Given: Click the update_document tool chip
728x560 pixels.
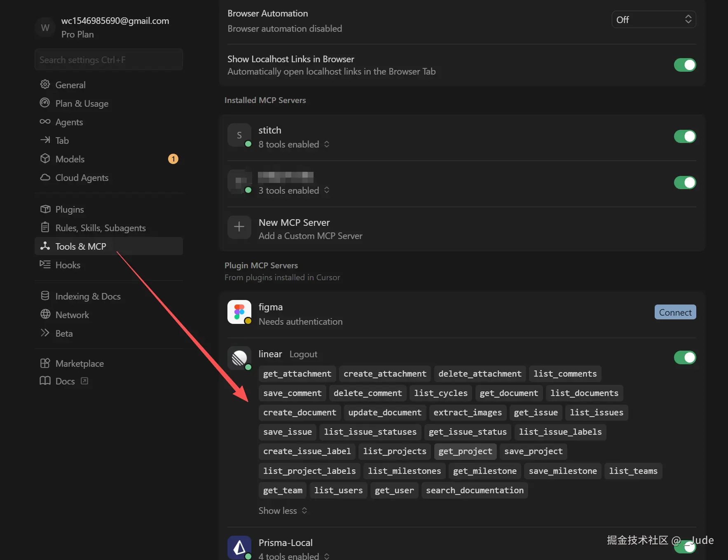Looking at the screenshot, I should tap(385, 412).
